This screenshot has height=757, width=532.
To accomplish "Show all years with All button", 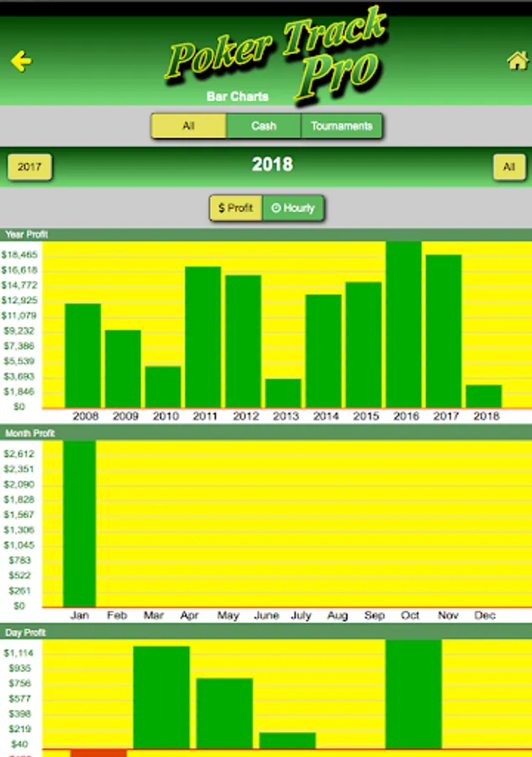I will coord(509,167).
